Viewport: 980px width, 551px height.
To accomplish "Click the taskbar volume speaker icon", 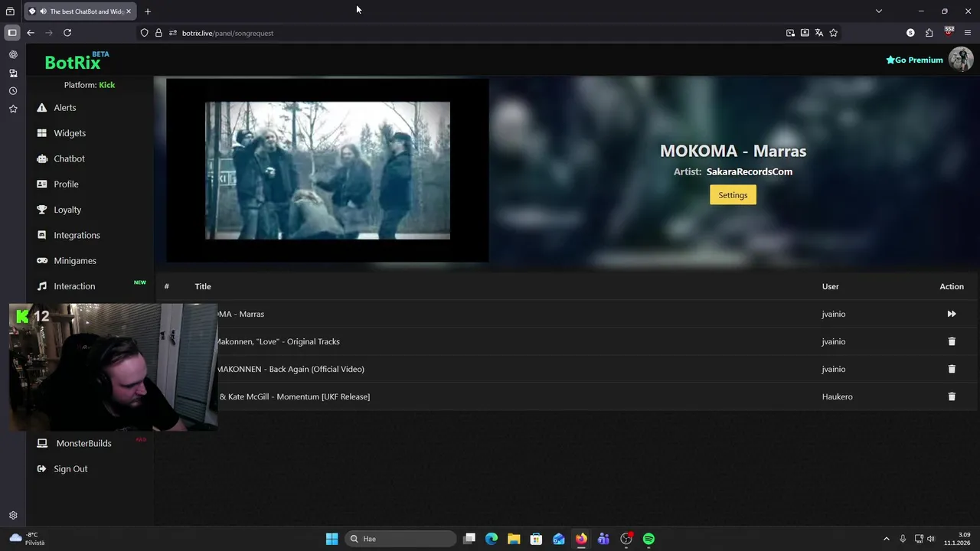I will point(931,539).
